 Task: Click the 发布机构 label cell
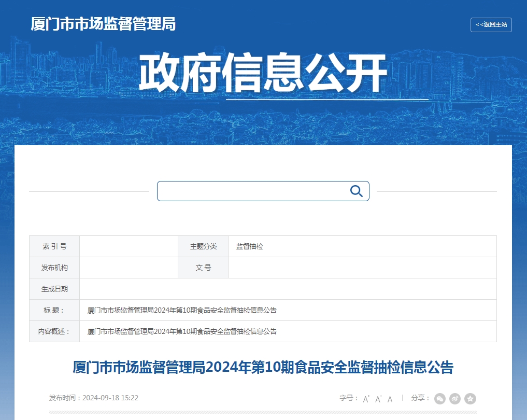point(54,268)
